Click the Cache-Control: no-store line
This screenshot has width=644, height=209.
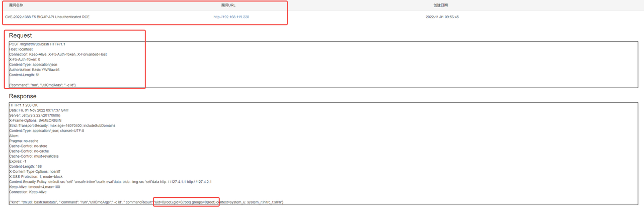click(x=28, y=146)
